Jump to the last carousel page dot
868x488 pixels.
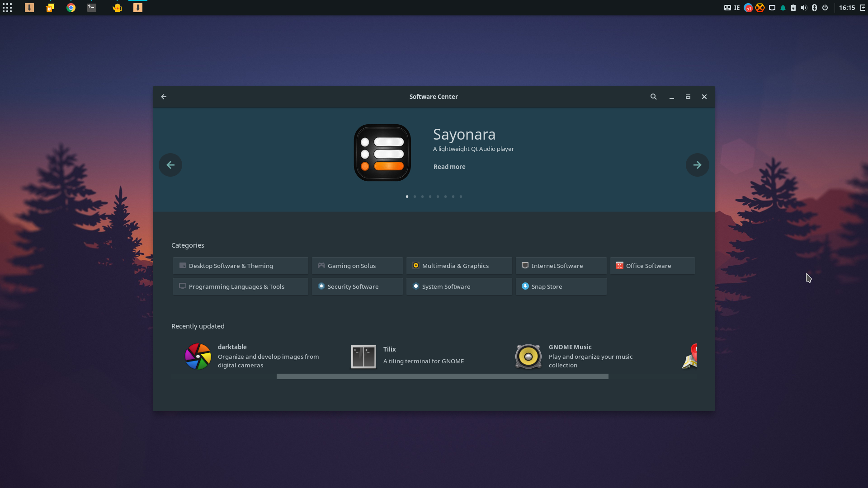[461, 197]
